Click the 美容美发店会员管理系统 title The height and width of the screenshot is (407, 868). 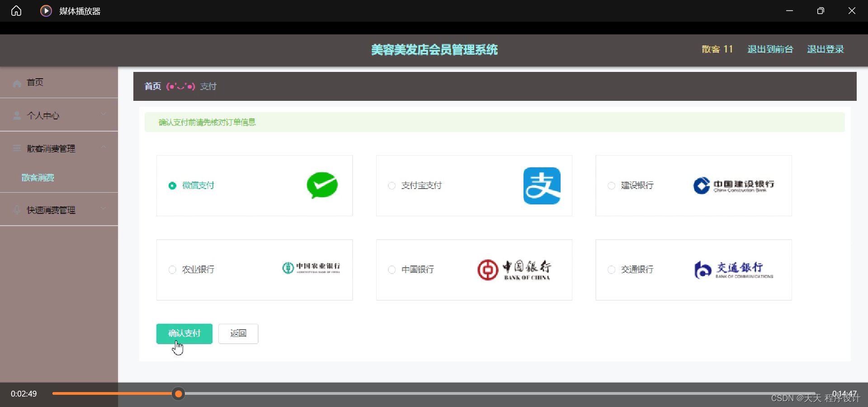click(434, 50)
